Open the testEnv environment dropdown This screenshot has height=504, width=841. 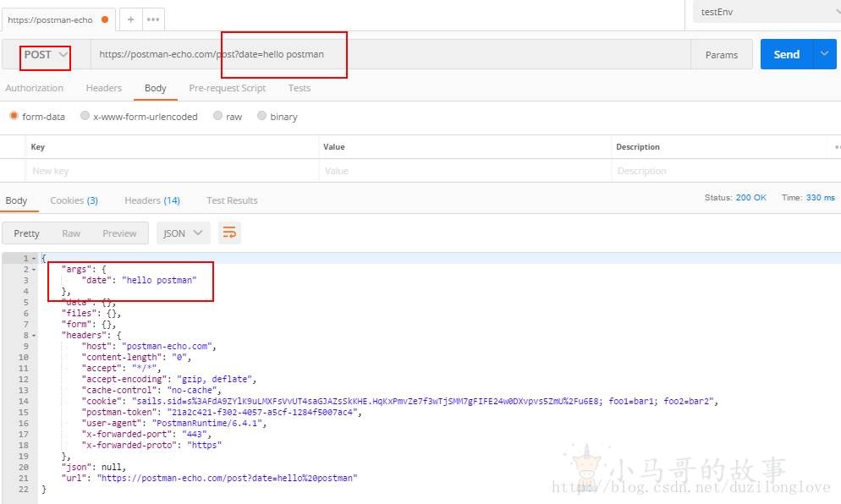tap(767, 12)
